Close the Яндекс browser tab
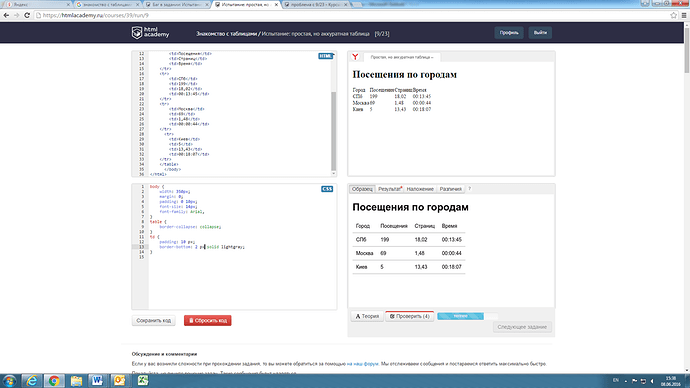The width and height of the screenshot is (690, 388). 68,4
